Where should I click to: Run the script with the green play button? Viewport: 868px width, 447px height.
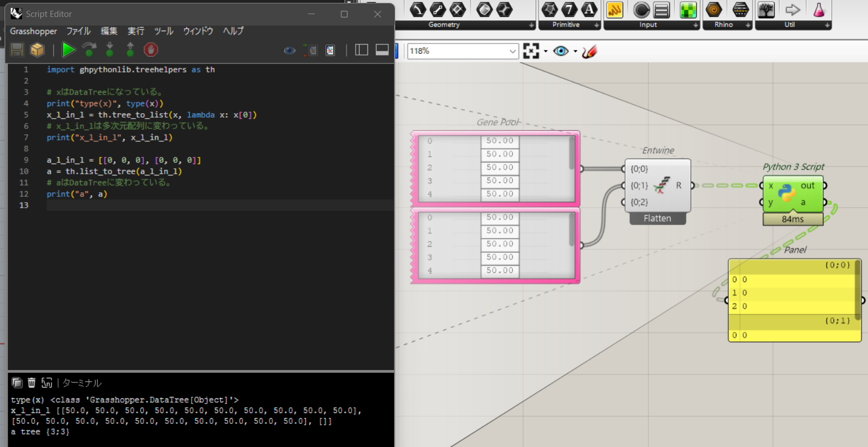pyautogui.click(x=69, y=50)
